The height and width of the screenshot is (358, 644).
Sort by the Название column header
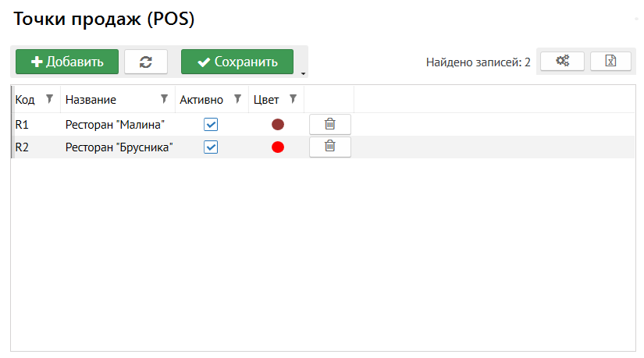[91, 100]
